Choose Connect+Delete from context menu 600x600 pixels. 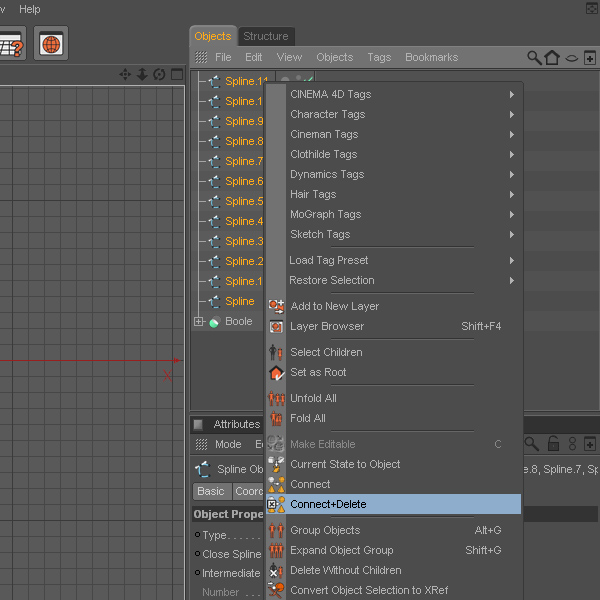(x=393, y=504)
